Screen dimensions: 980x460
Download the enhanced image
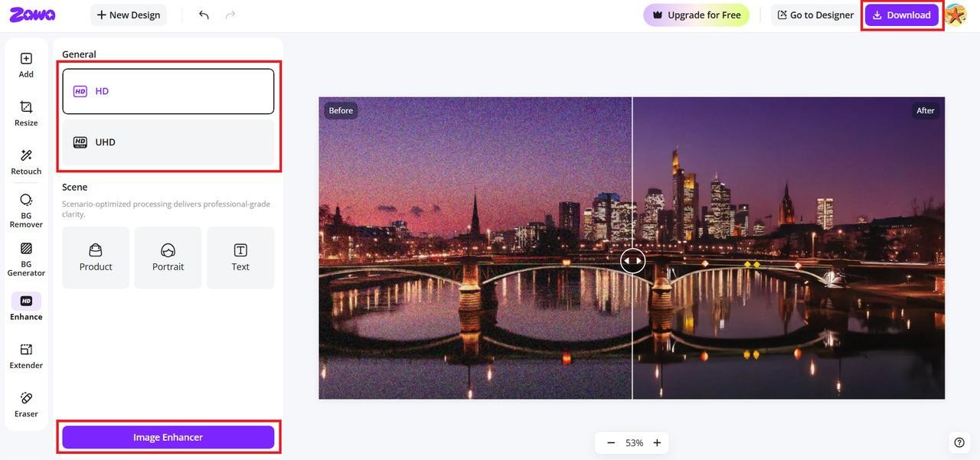click(902, 15)
